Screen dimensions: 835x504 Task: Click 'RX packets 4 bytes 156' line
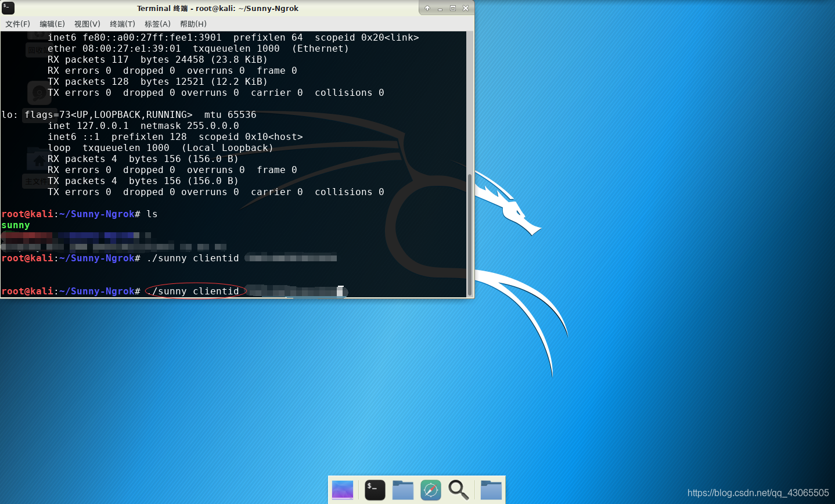[x=143, y=159]
